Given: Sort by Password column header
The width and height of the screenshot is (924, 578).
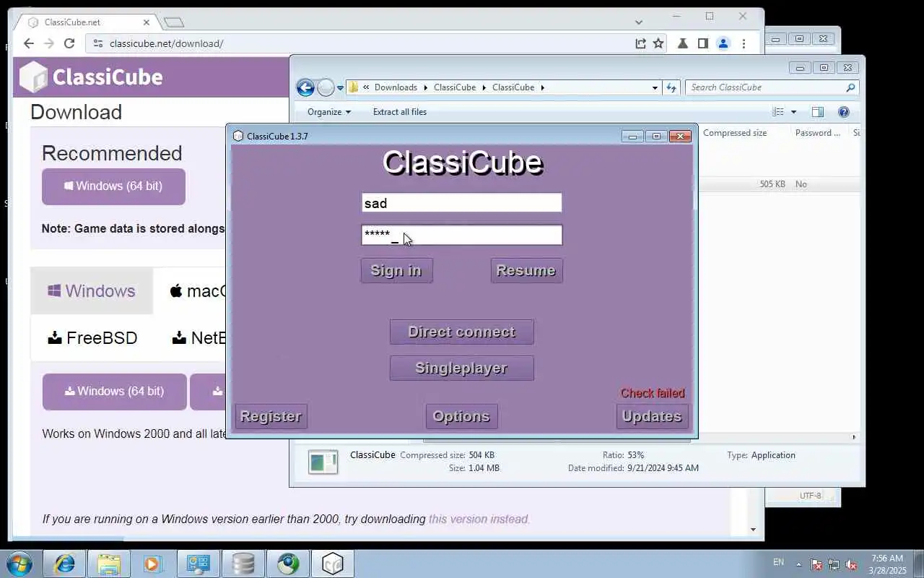Looking at the screenshot, I should [817, 133].
